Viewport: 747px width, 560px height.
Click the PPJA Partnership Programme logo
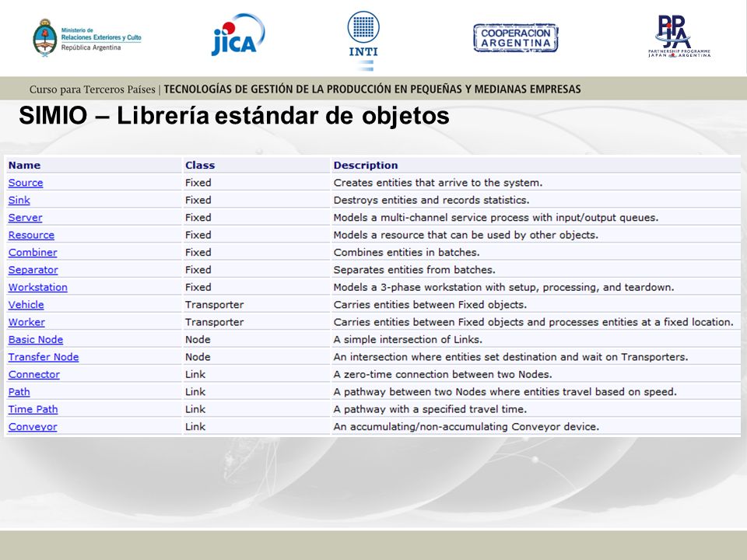pyautogui.click(x=679, y=37)
